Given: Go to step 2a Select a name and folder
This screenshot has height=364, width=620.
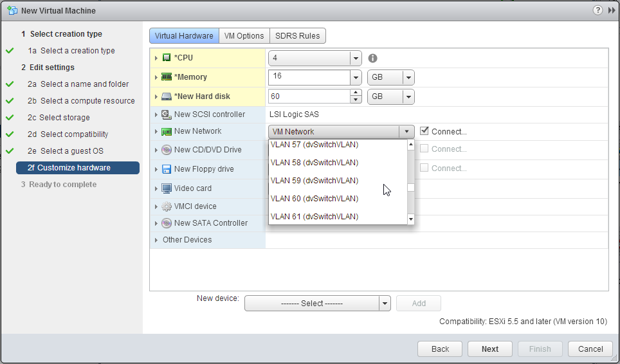Looking at the screenshot, I should 78,84.
